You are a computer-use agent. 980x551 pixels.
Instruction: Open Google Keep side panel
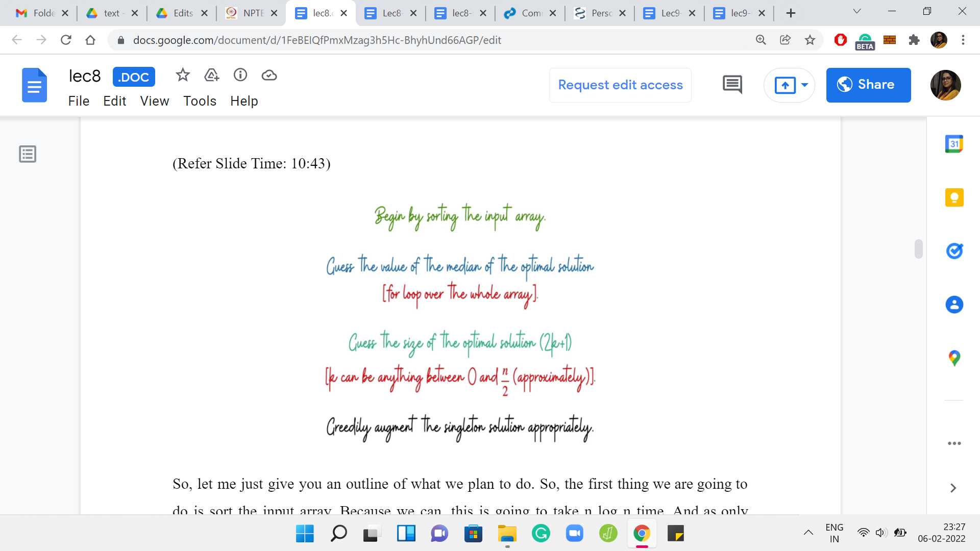954,197
